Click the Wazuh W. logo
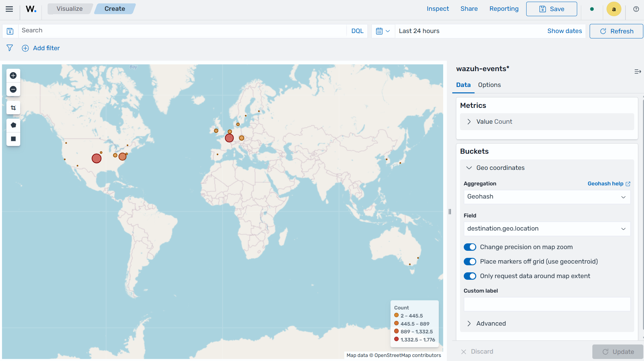This screenshot has height=361, width=644. (31, 9)
